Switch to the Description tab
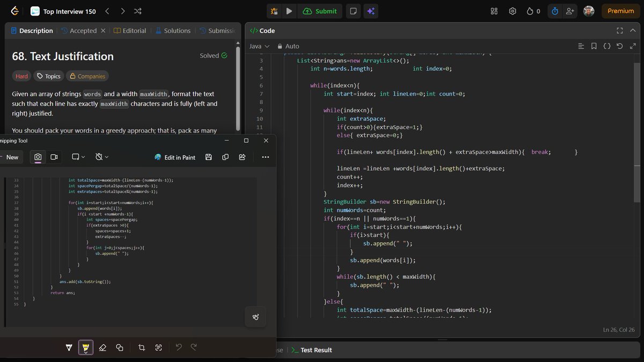644x362 pixels. click(32, 31)
